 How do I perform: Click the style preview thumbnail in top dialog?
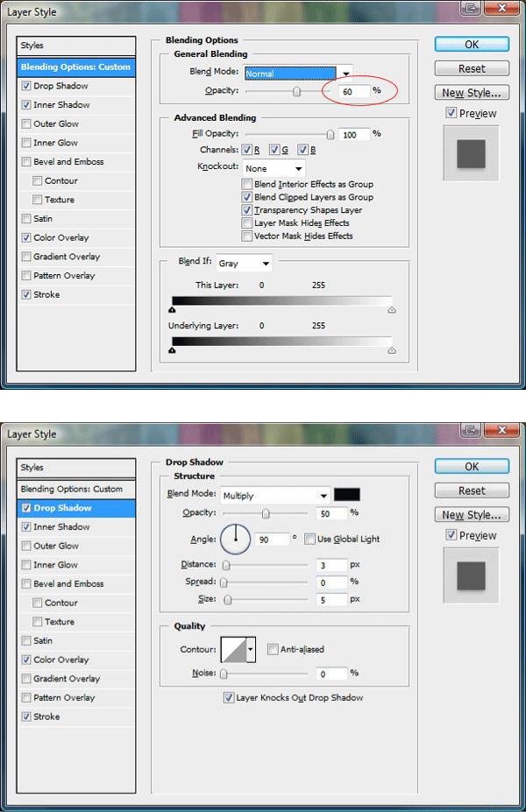pos(471,154)
